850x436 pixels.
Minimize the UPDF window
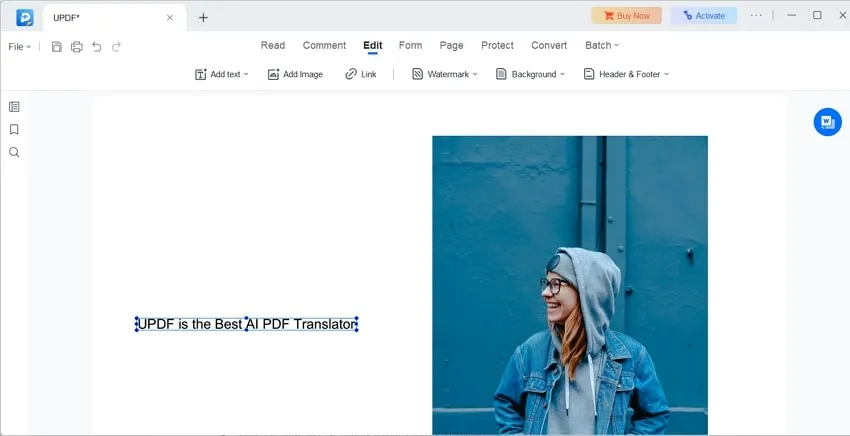791,16
